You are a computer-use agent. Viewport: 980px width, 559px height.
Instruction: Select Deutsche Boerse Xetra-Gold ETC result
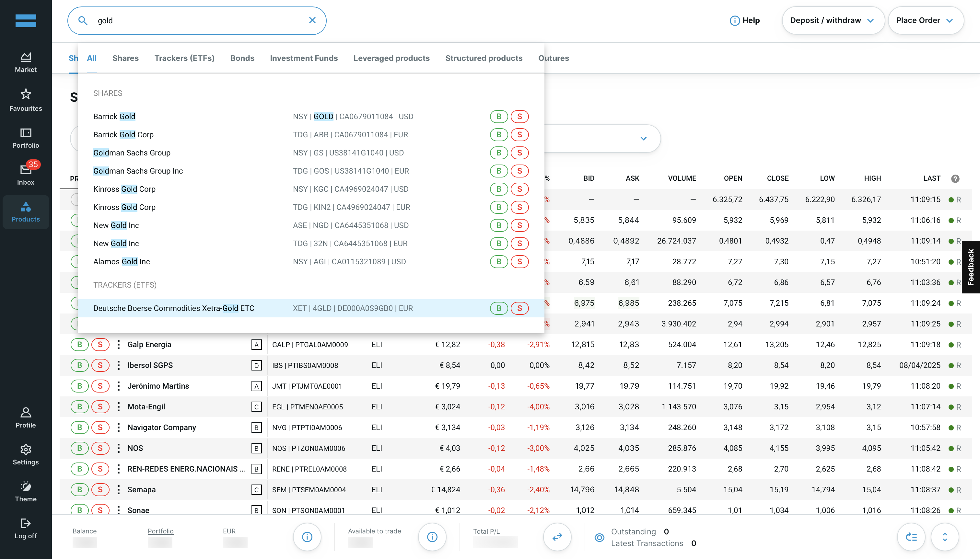point(174,308)
